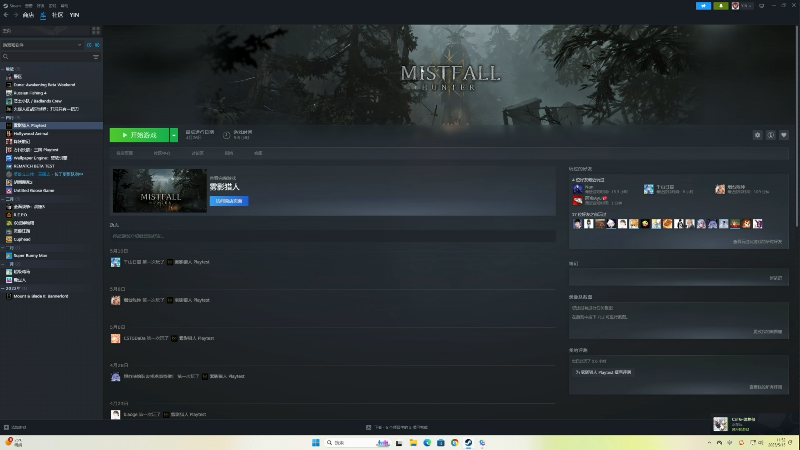Screen dimensions: 800x450
Task: Open the Steam menu in the title bar
Action: tap(12, 6)
